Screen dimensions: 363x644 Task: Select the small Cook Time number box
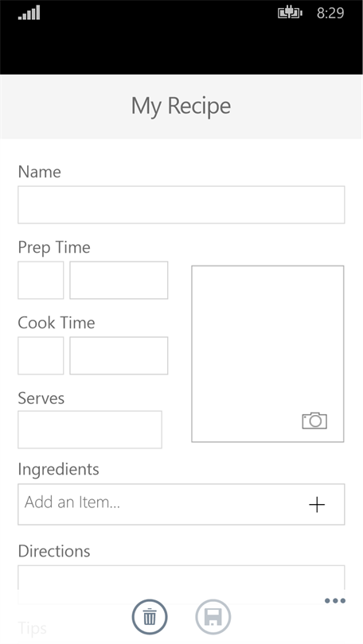(x=41, y=355)
